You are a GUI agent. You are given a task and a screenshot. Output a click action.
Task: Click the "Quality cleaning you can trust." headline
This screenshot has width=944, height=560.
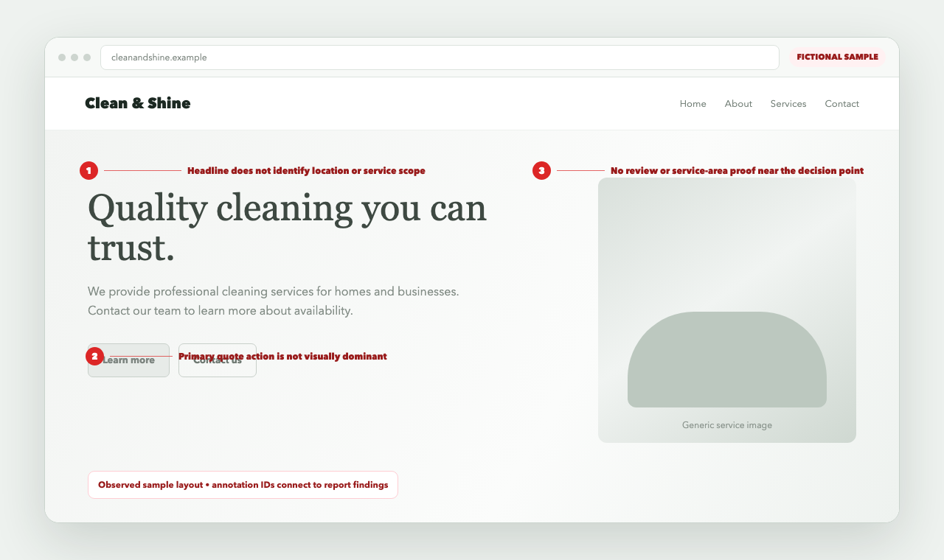tap(287, 228)
